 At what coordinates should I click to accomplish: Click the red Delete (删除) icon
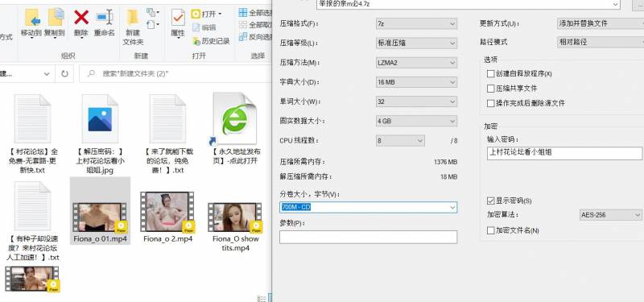[x=81, y=18]
